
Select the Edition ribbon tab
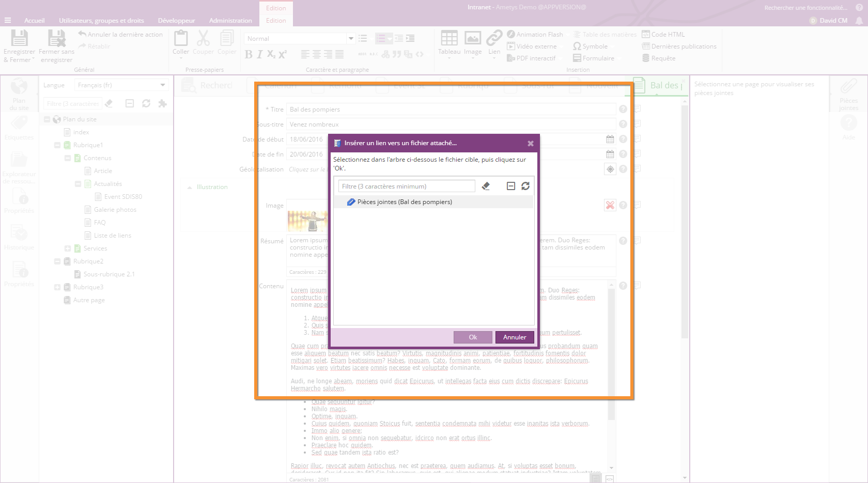point(276,21)
